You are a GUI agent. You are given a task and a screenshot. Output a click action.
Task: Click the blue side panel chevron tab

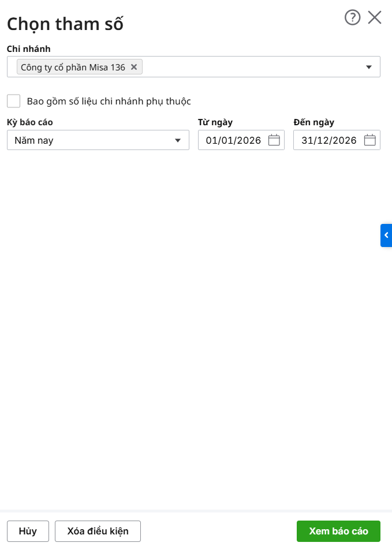(x=386, y=235)
